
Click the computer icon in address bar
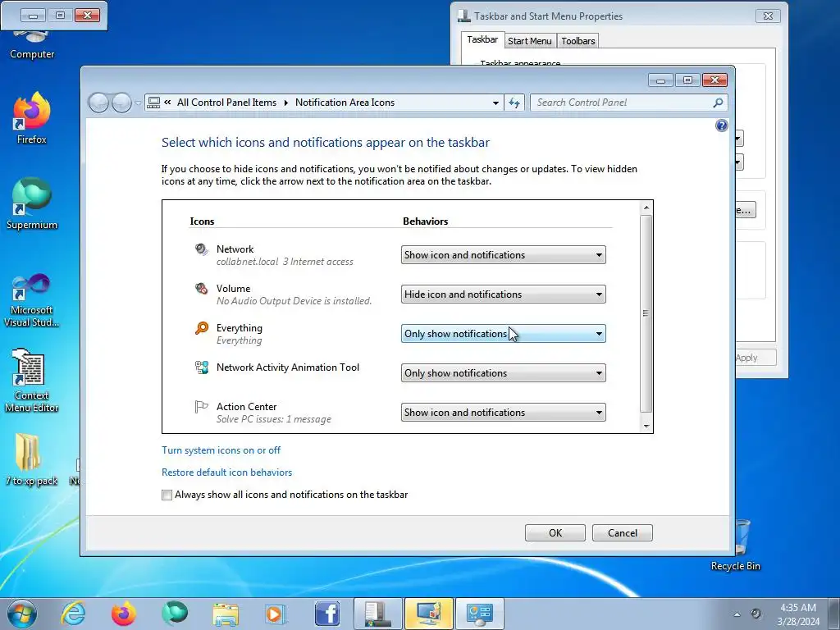click(153, 103)
